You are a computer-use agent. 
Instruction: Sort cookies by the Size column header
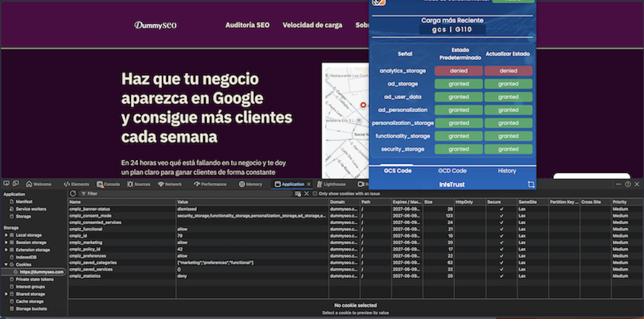(438, 202)
